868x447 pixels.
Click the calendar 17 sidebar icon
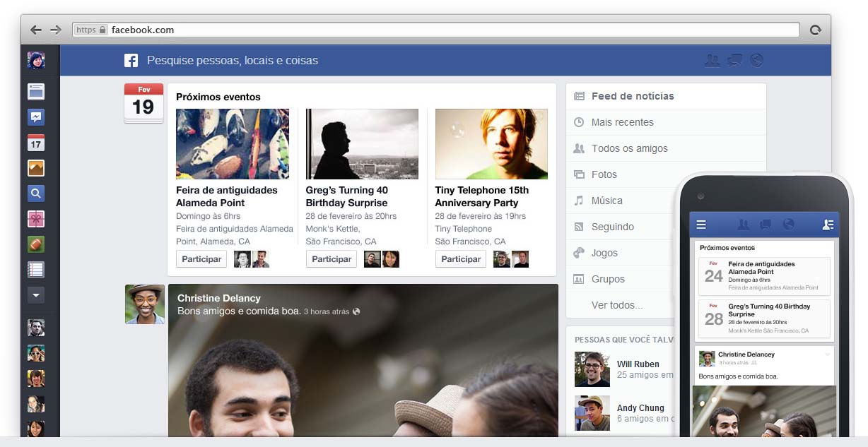pos(36,143)
